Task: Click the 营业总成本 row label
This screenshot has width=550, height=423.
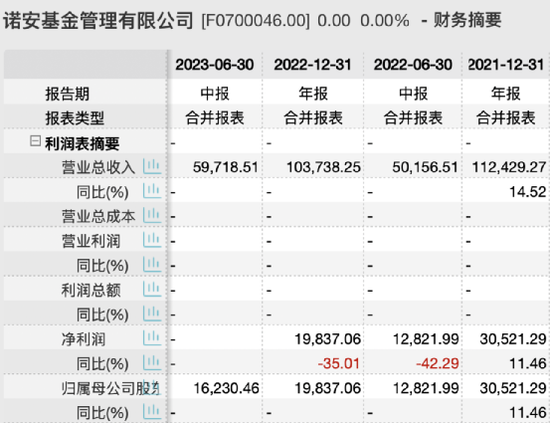Action: click(x=98, y=216)
